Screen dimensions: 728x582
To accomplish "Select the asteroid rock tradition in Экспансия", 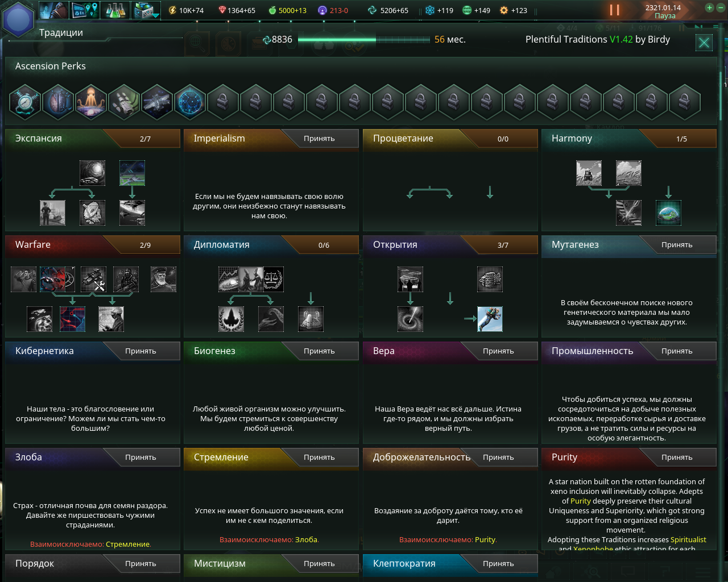I will pyautogui.click(x=92, y=213).
